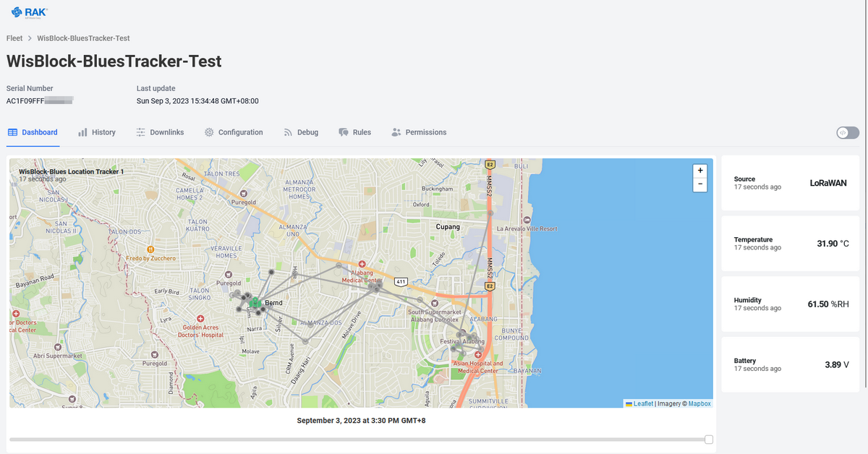Click the La Arevalo Ville Resort map label
This screenshot has width=868, height=454.
click(x=527, y=228)
